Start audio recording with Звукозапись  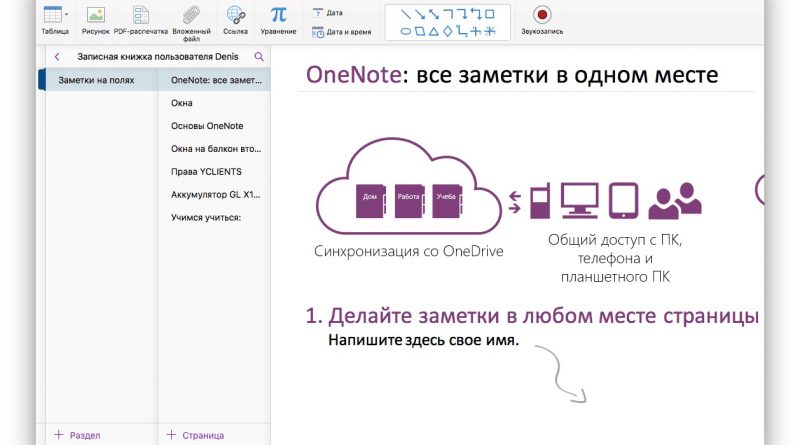pyautogui.click(x=542, y=15)
